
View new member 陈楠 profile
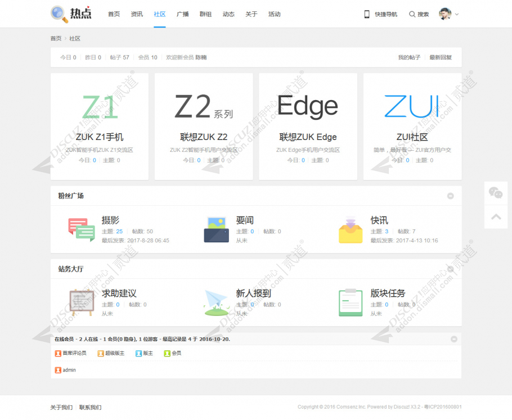[x=201, y=57]
